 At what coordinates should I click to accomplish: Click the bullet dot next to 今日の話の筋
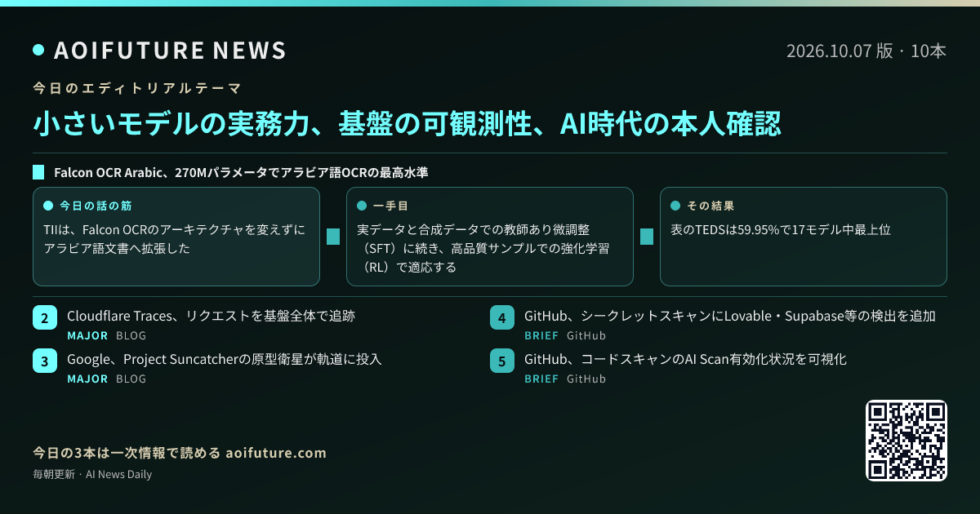click(x=48, y=206)
